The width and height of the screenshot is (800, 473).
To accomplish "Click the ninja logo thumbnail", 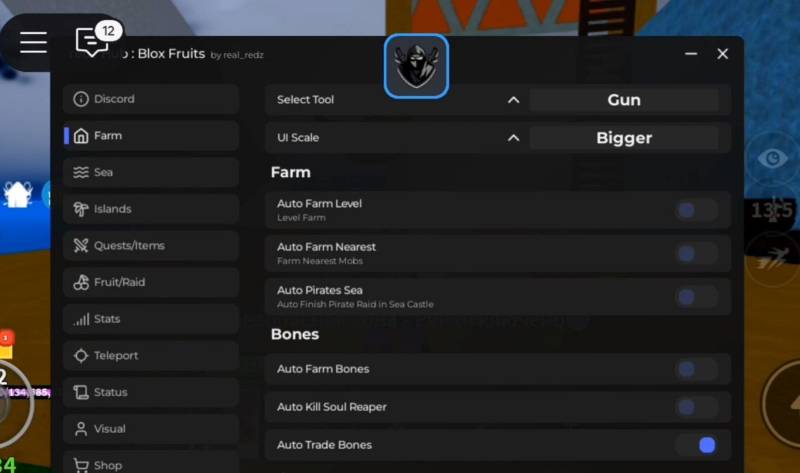I will click(416, 66).
